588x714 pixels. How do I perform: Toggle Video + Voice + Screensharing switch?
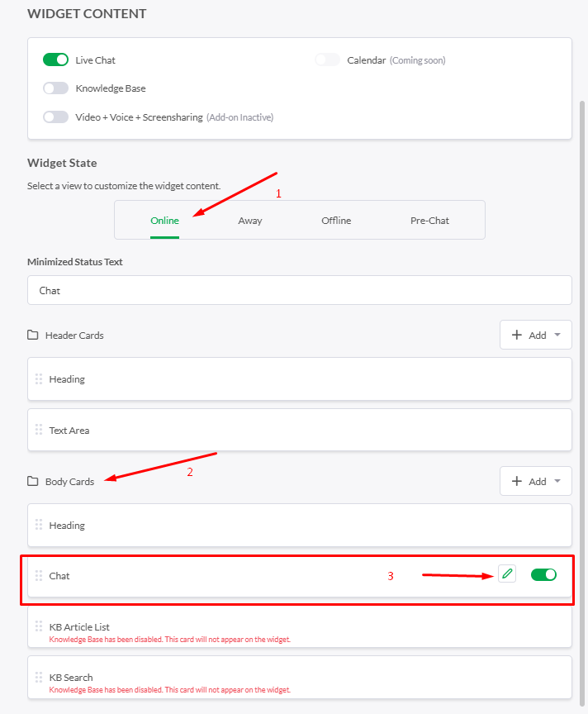point(55,117)
